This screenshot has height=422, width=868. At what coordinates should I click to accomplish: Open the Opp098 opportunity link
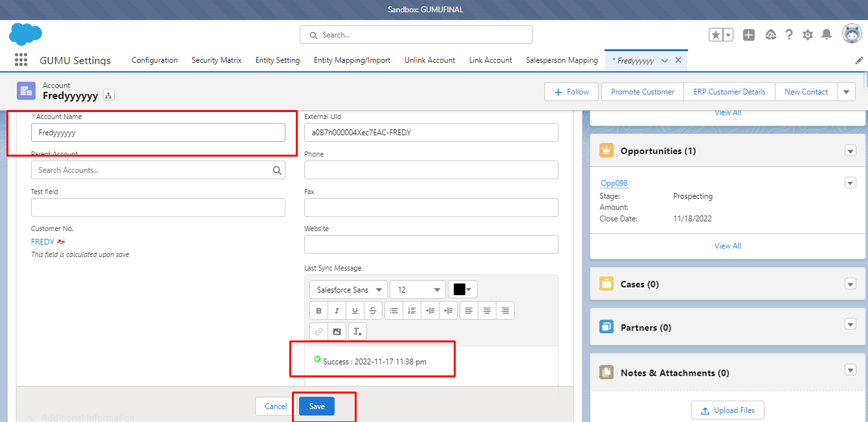click(614, 183)
